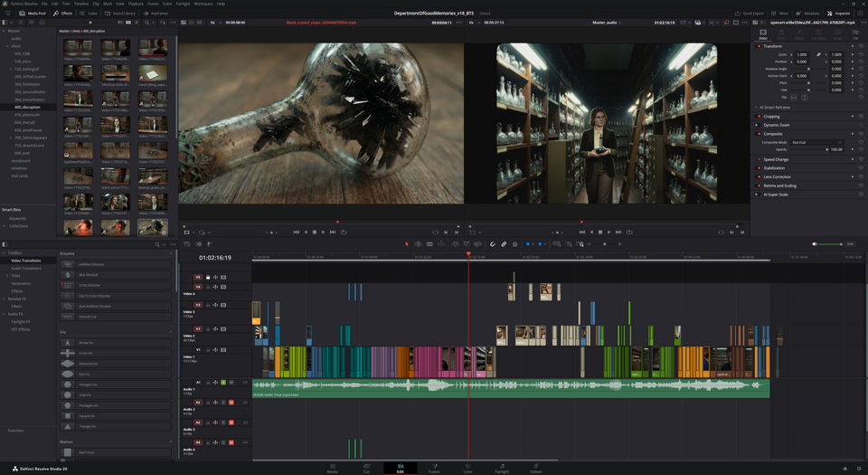Open the Media Pool panel button

pyautogui.click(x=33, y=14)
